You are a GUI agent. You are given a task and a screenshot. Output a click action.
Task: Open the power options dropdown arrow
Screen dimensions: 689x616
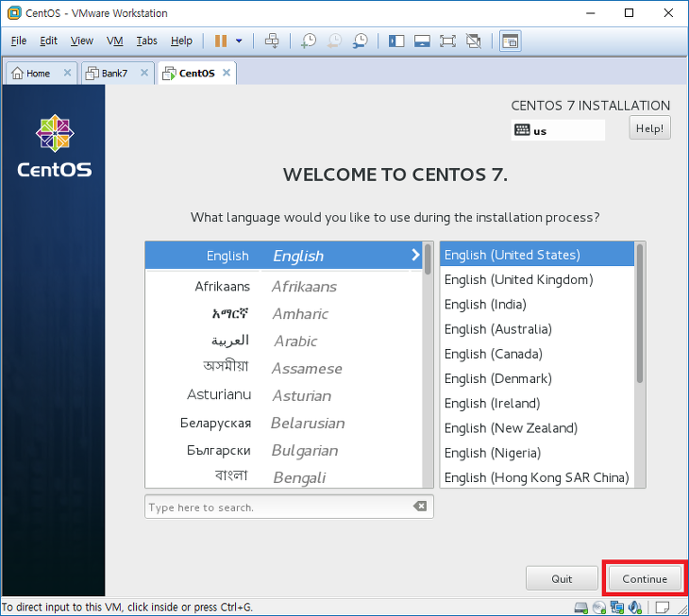tap(239, 41)
